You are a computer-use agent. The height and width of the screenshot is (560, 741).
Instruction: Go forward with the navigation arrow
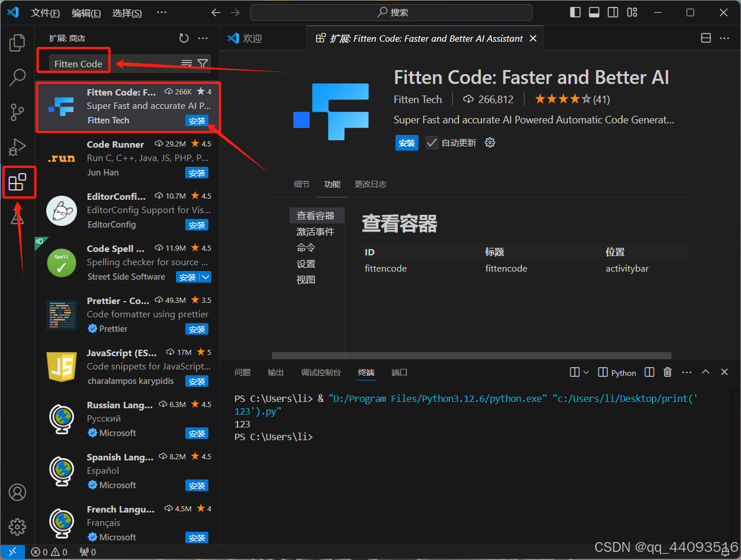point(234,12)
